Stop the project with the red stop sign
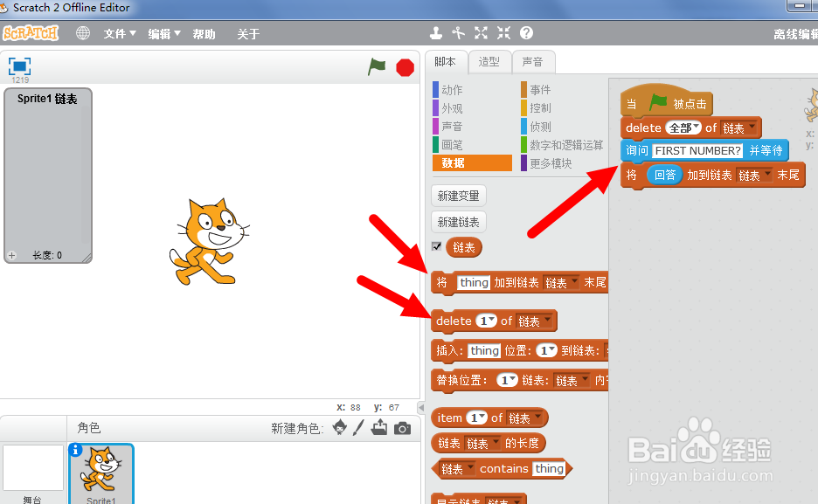The width and height of the screenshot is (818, 504). [405, 68]
